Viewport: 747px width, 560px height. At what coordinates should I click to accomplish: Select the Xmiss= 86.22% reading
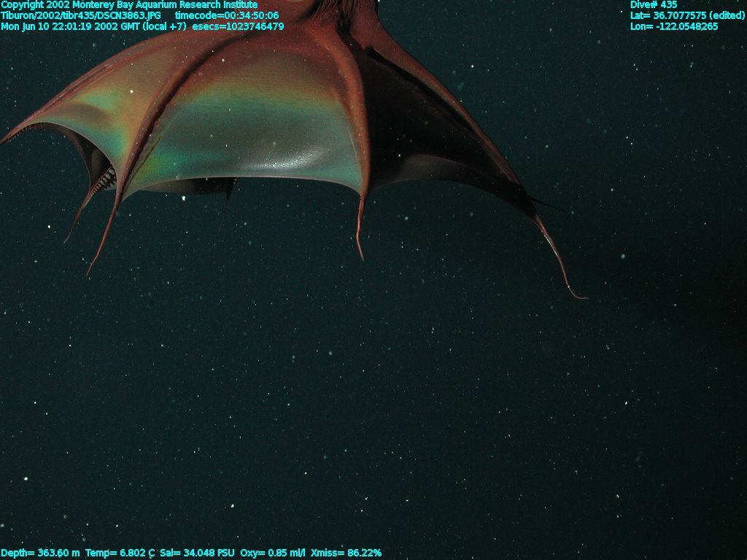click(346, 553)
